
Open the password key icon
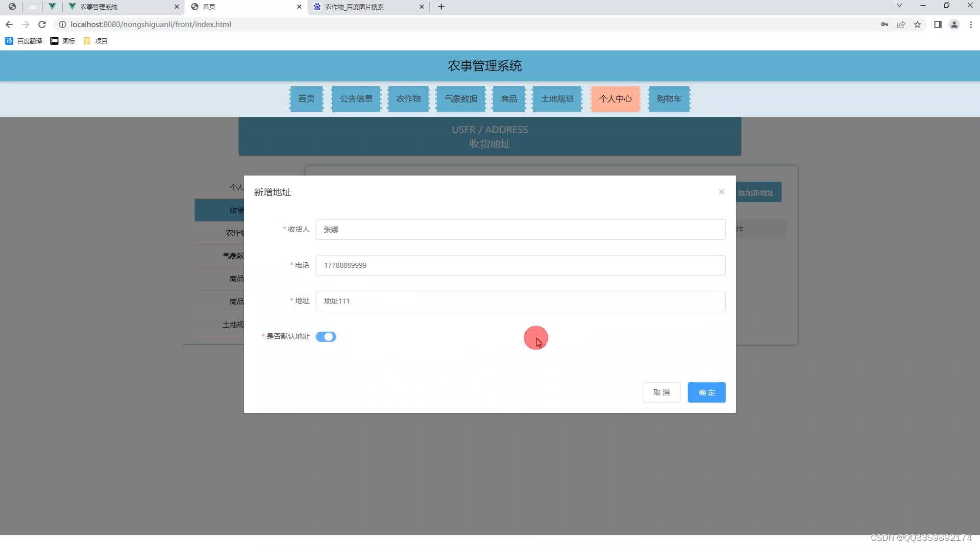click(x=885, y=24)
